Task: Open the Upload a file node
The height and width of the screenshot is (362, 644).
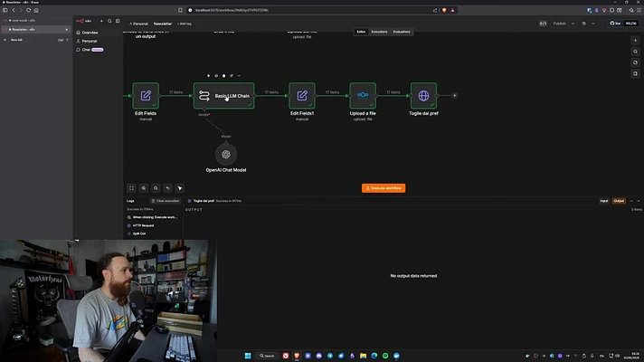Action: pos(363,96)
